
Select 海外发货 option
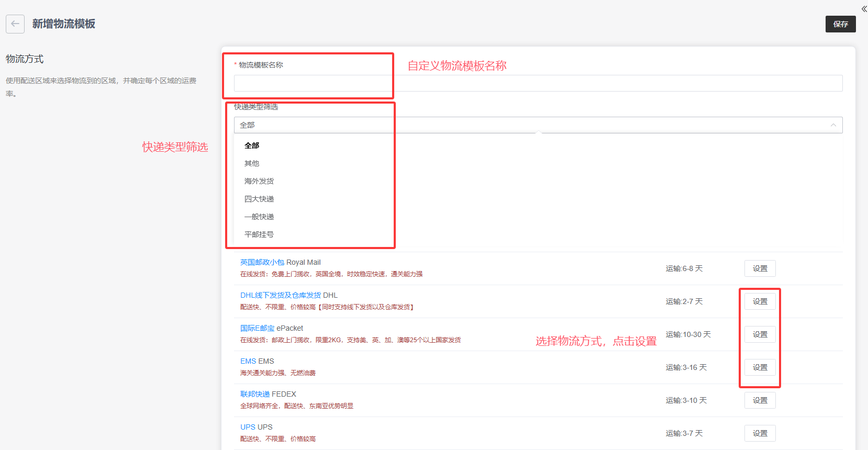click(x=259, y=181)
